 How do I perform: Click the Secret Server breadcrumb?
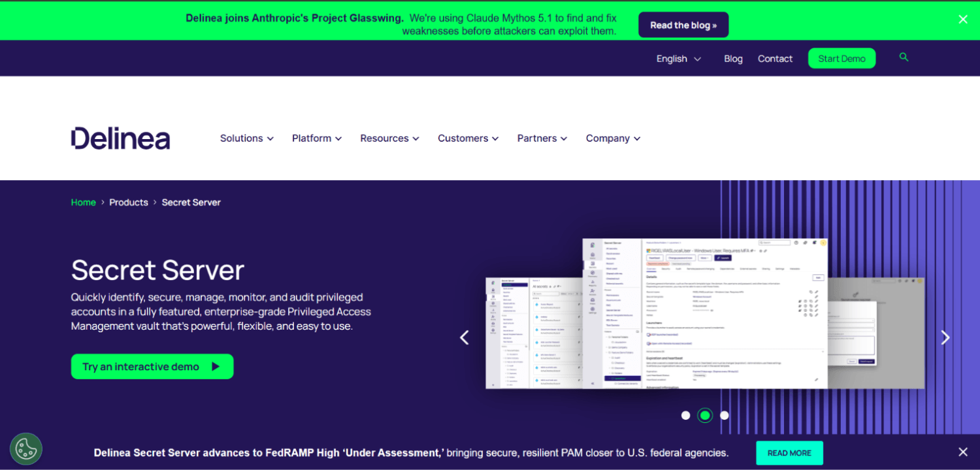point(191,202)
